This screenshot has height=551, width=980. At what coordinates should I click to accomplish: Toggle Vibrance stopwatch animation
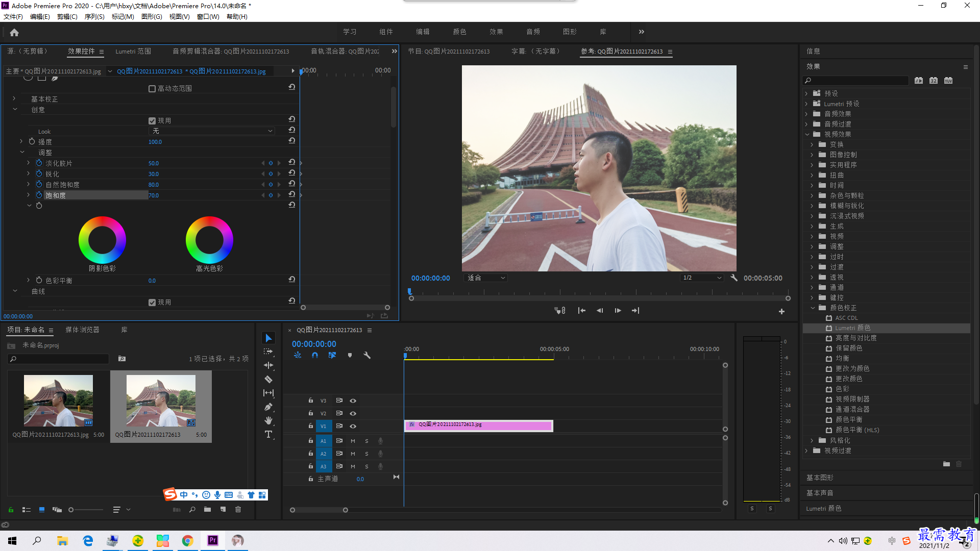[x=39, y=184]
